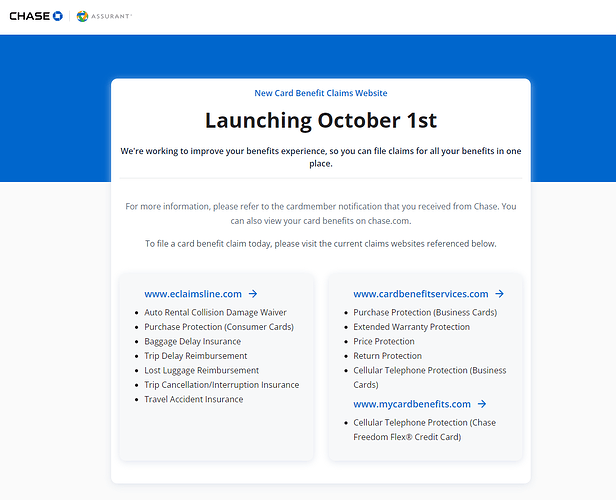This screenshot has width=616, height=500.
Task: Visit the www.cardbenefitservices.com link
Action: [x=420, y=294]
